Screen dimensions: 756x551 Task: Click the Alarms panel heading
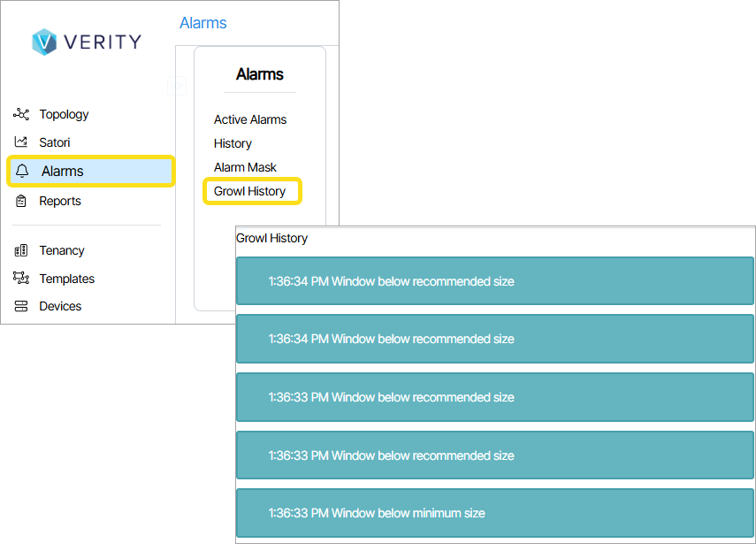[259, 75]
